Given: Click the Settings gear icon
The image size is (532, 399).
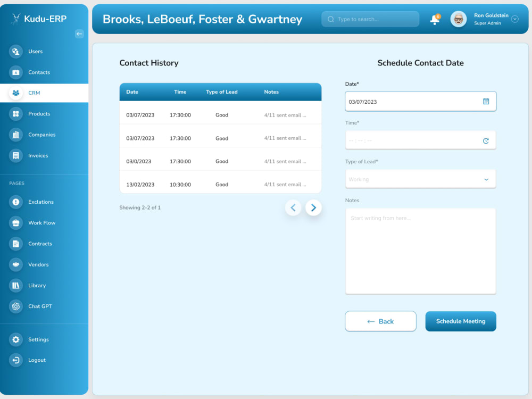Looking at the screenshot, I should pos(15,339).
